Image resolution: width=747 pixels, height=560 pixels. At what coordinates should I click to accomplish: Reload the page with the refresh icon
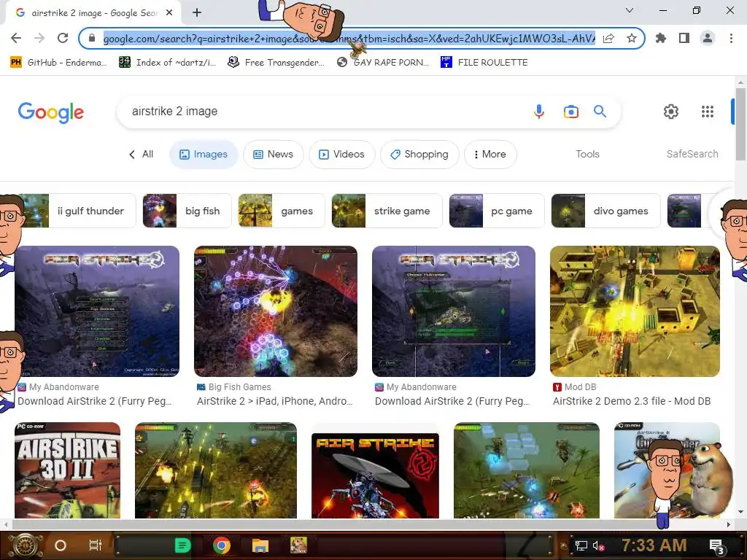(x=63, y=38)
